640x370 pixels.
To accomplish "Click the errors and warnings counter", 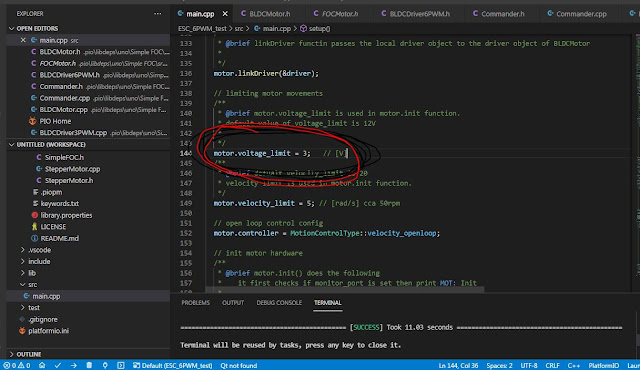I will pos(17,366).
